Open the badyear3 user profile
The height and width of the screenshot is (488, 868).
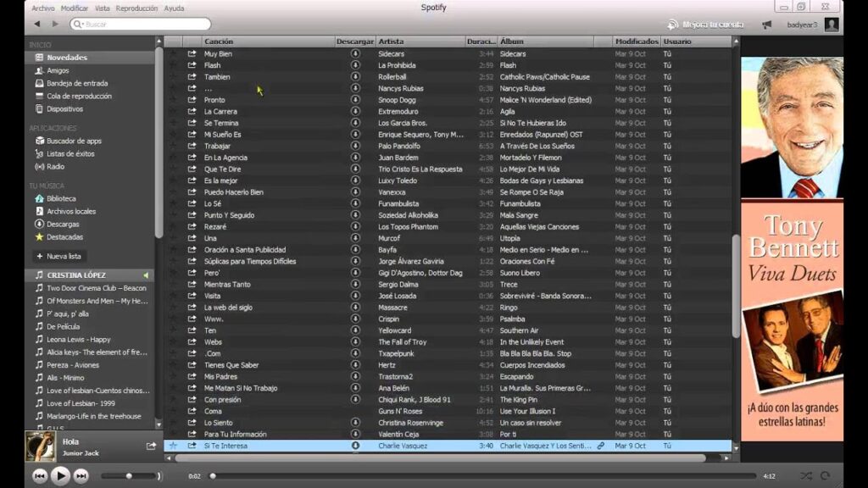(813, 25)
